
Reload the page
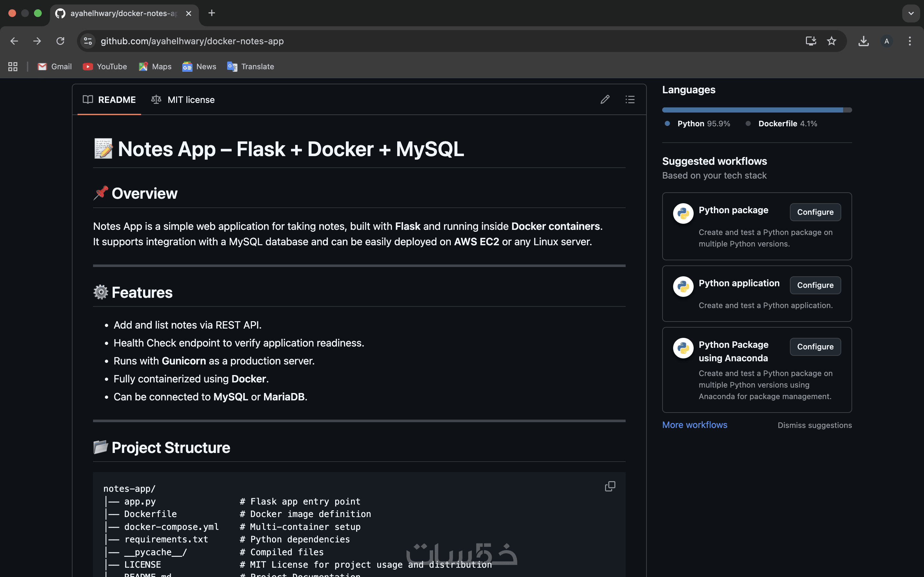(x=60, y=41)
